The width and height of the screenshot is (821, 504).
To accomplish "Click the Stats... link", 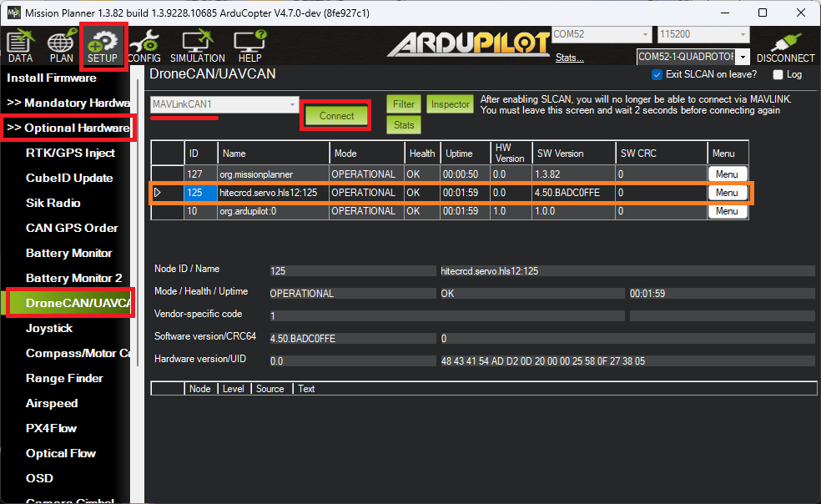I will pyautogui.click(x=569, y=58).
